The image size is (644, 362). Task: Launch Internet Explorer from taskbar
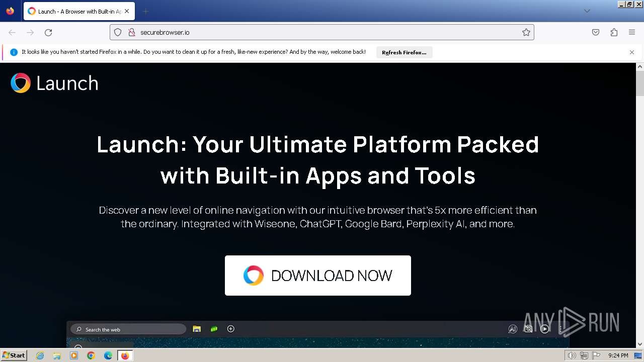point(40,355)
